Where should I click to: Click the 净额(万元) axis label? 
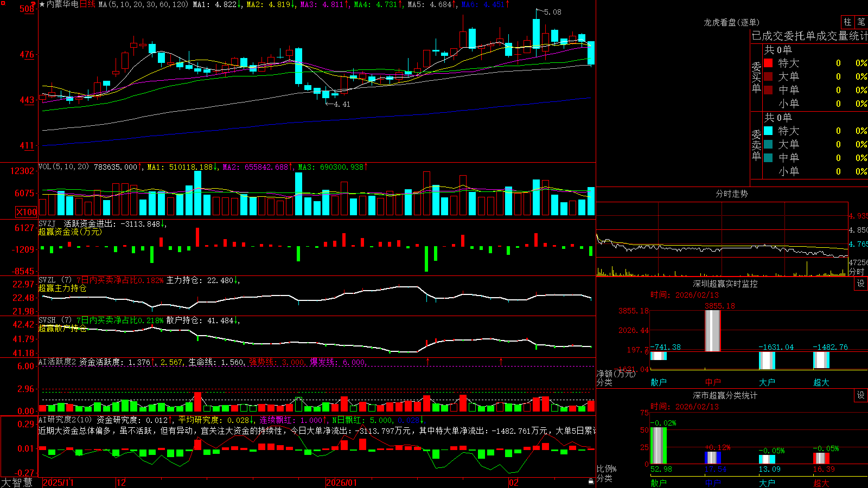616,374
